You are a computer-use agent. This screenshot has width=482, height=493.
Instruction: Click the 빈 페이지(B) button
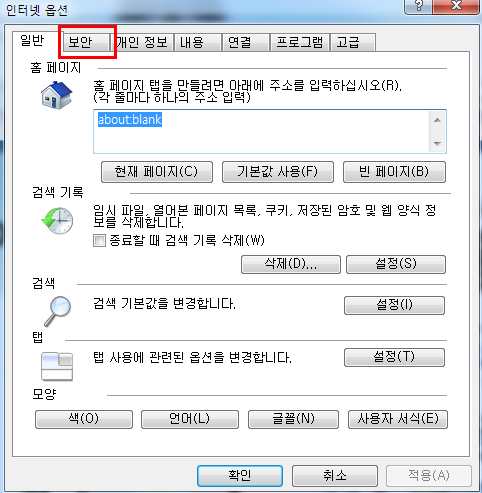pyautogui.click(x=394, y=172)
